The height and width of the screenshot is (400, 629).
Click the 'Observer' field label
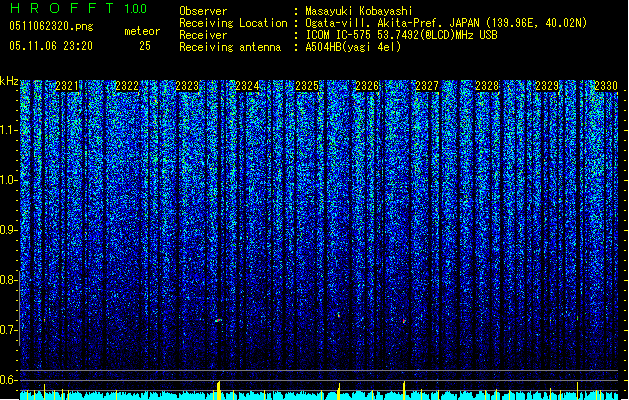click(203, 11)
